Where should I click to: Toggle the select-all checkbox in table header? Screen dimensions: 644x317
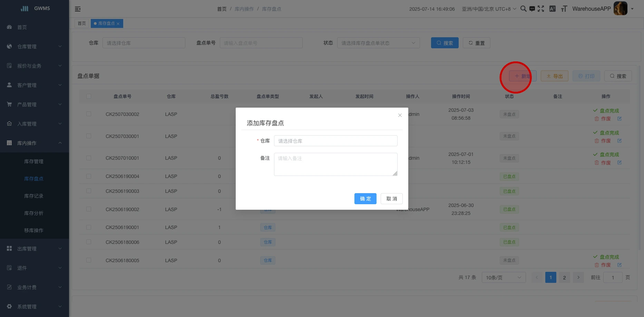[89, 96]
